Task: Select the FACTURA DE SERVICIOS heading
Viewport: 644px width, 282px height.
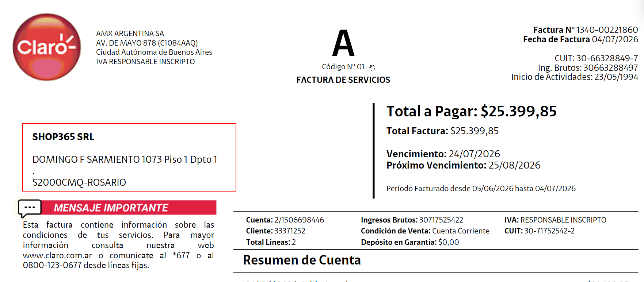Action: click(x=343, y=80)
